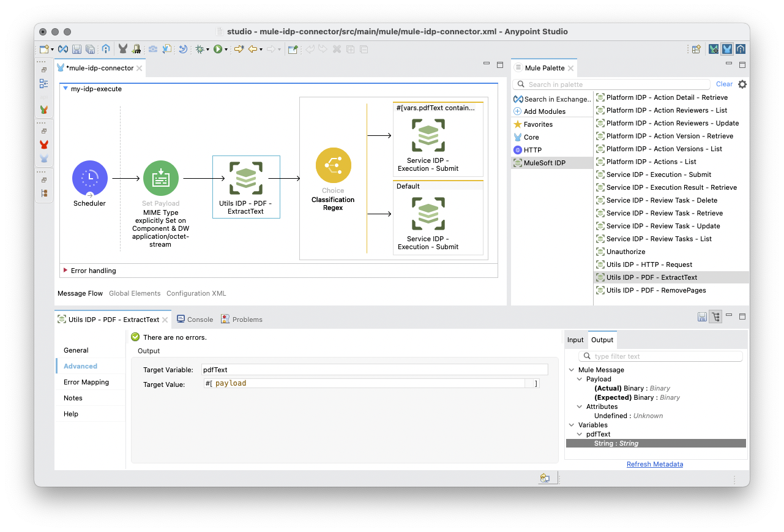Open the Run button dropdown arrow
Viewport: 784px width, 532px height.
(226, 49)
